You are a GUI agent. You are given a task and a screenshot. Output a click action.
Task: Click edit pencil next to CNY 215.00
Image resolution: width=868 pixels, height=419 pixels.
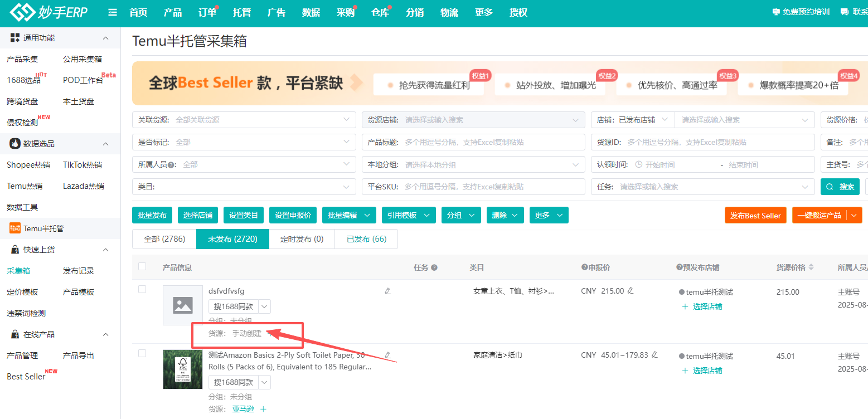[631, 291]
